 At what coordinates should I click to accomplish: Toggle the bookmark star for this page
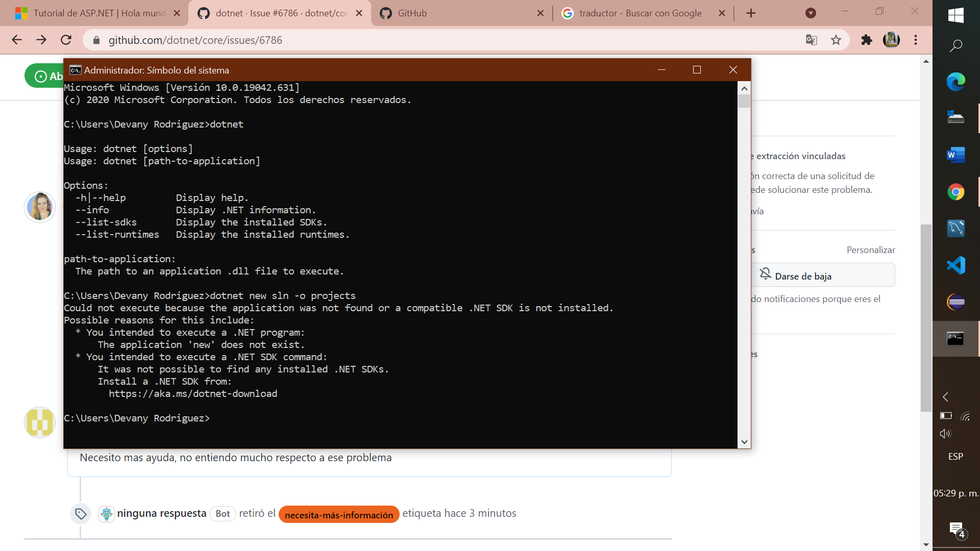836,40
